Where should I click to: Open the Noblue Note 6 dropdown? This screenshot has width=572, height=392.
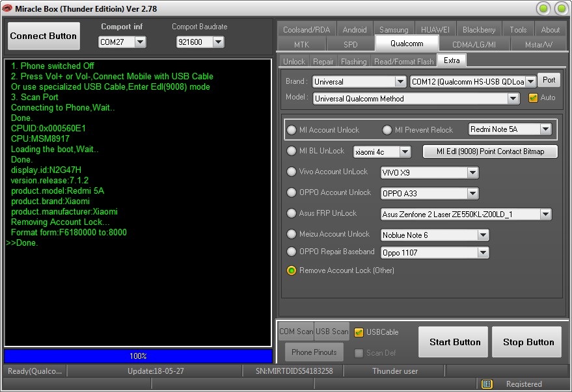(483, 235)
